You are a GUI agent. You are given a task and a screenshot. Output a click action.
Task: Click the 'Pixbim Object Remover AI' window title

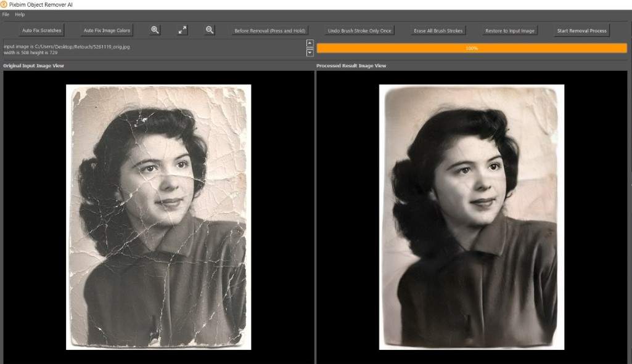[x=41, y=5]
